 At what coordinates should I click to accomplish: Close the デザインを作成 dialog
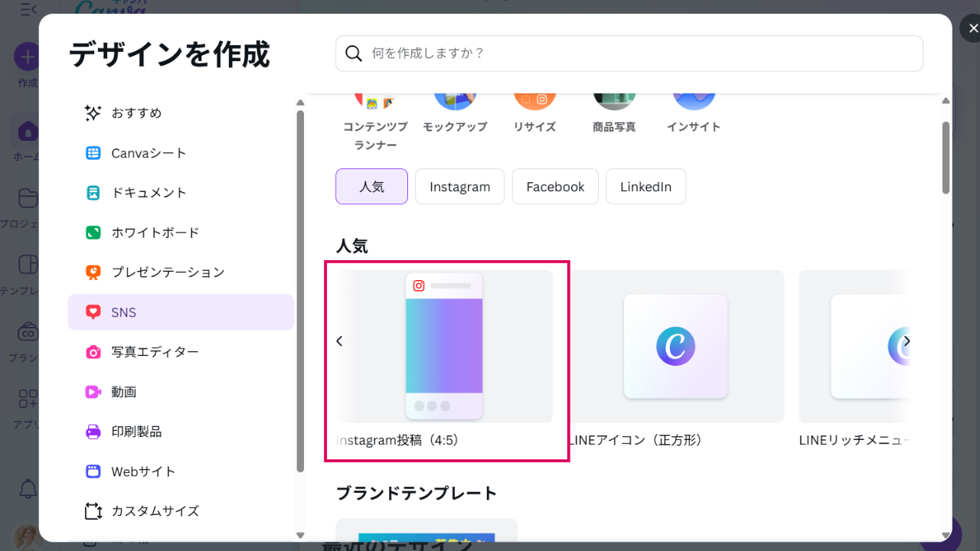click(x=972, y=28)
